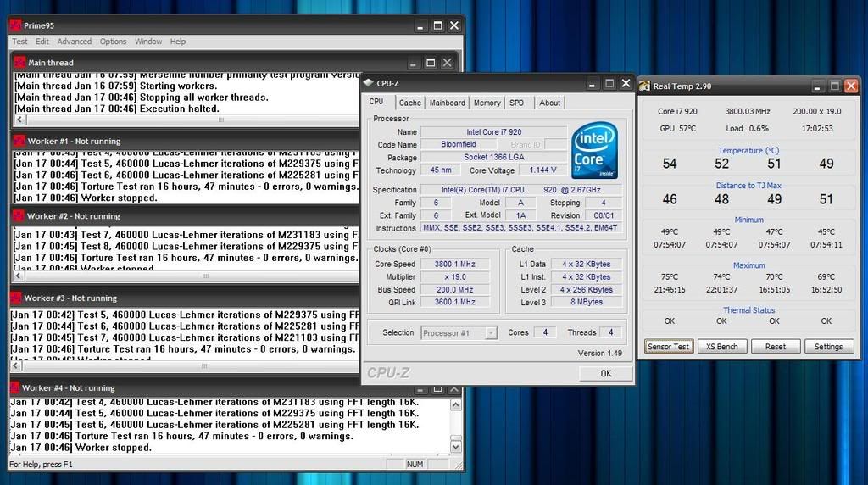
Task: Close the Real Temp window
Action: [851, 86]
